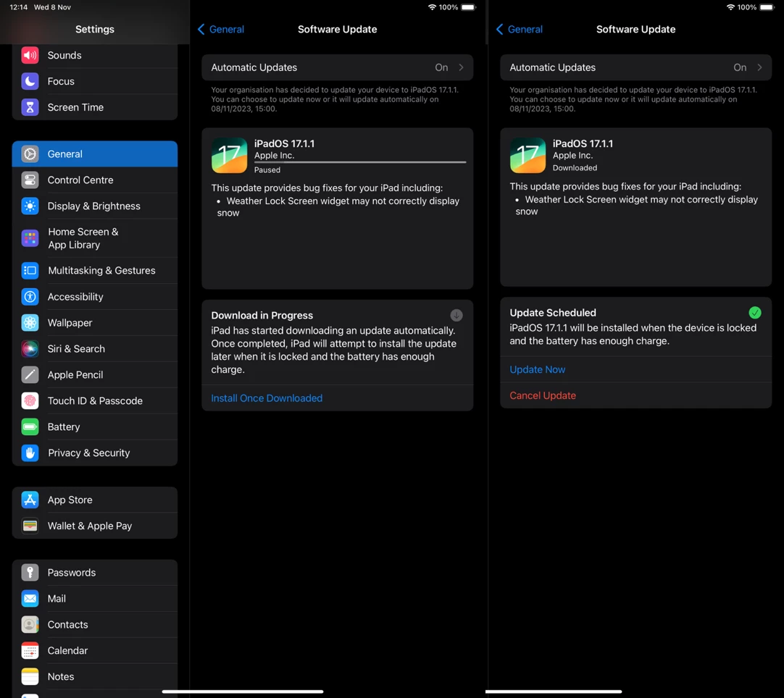Tap iPadOS 17 icon in the Paused panel

tap(230, 156)
